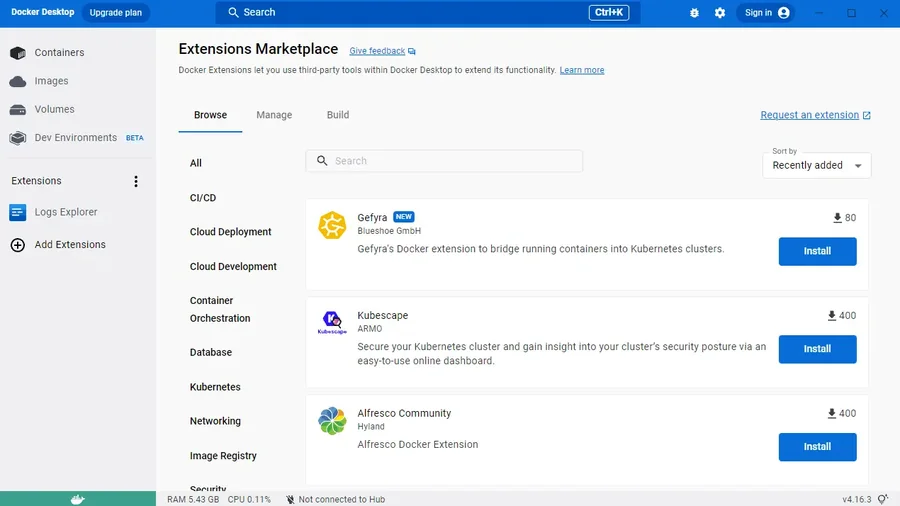
Task: Open the Learn more link
Action: point(582,70)
